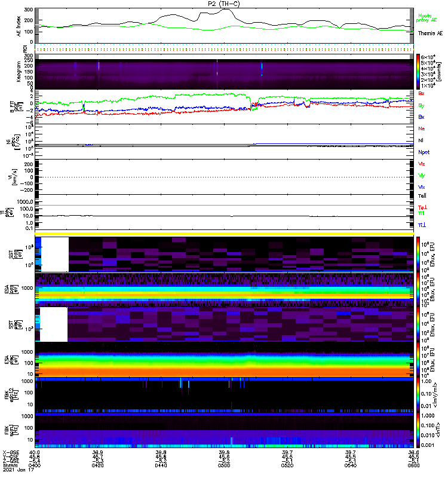Click the FBK scm nT color bar

click(x=418, y=430)
